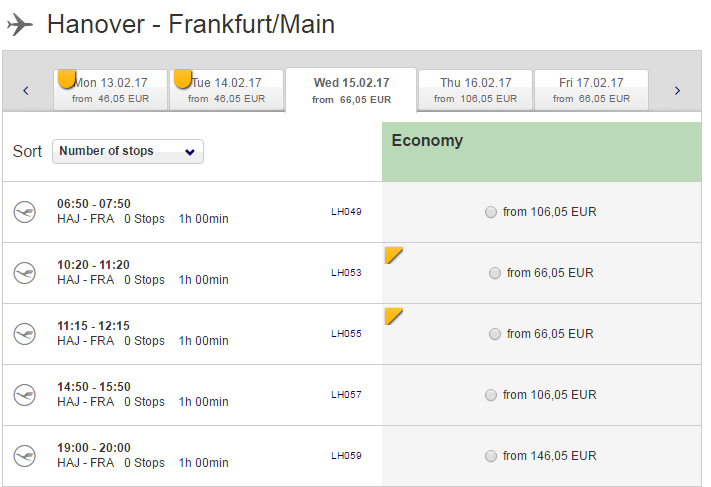Screen dimensions: 711x487
Task: Choose the 146,05 EUR fare for the 19:00 flight
Action: (490, 456)
